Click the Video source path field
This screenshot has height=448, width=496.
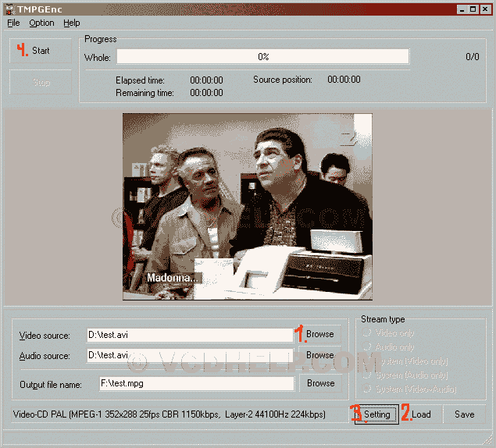pyautogui.click(x=190, y=335)
